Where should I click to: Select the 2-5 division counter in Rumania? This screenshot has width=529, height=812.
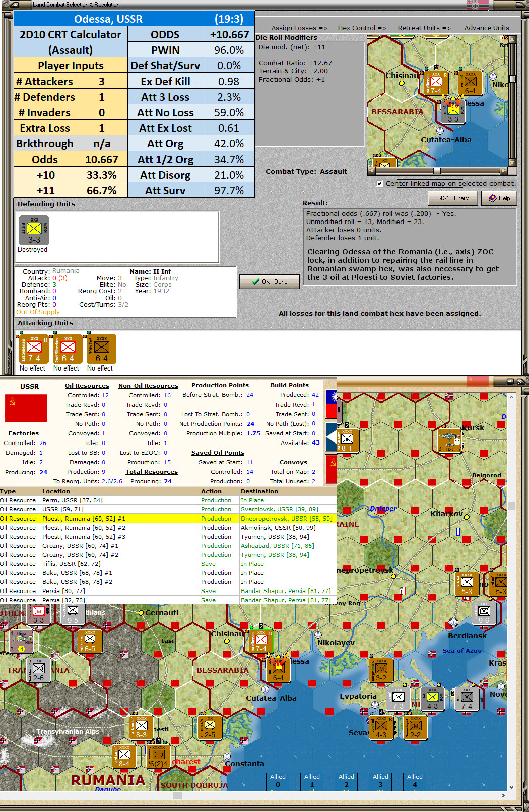210,727
